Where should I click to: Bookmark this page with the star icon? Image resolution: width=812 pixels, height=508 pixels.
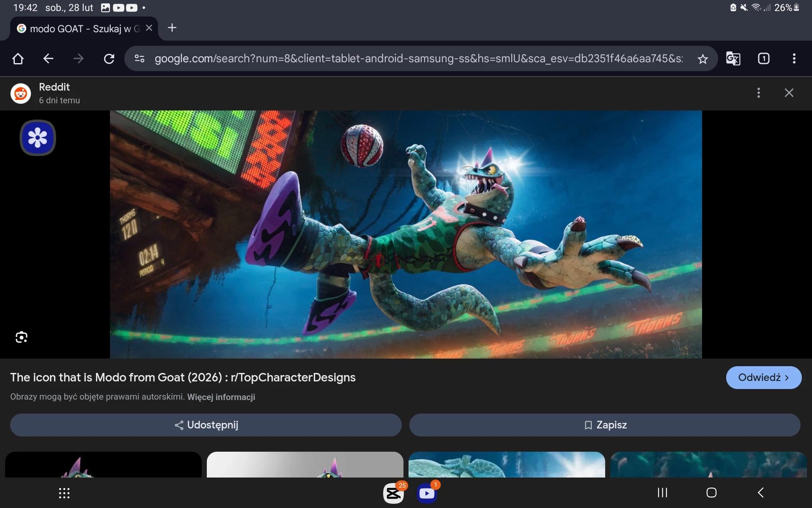(x=702, y=59)
